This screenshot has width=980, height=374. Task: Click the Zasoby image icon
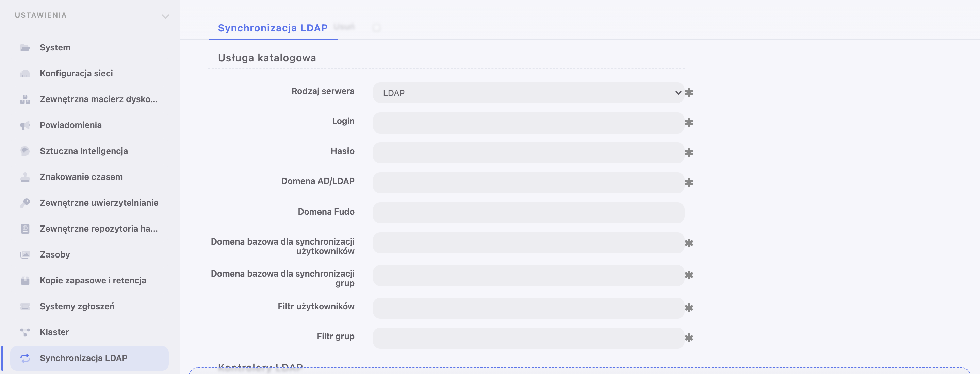pos(25,255)
